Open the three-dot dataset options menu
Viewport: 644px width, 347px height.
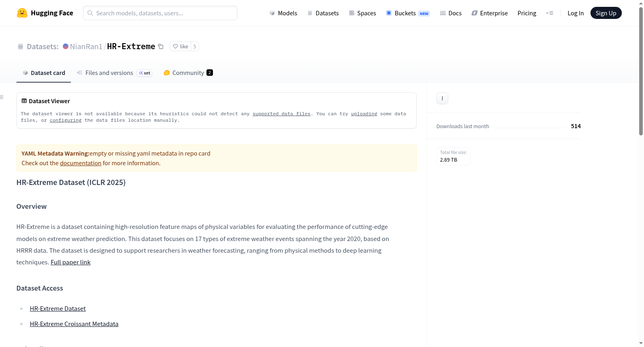pyautogui.click(x=442, y=98)
